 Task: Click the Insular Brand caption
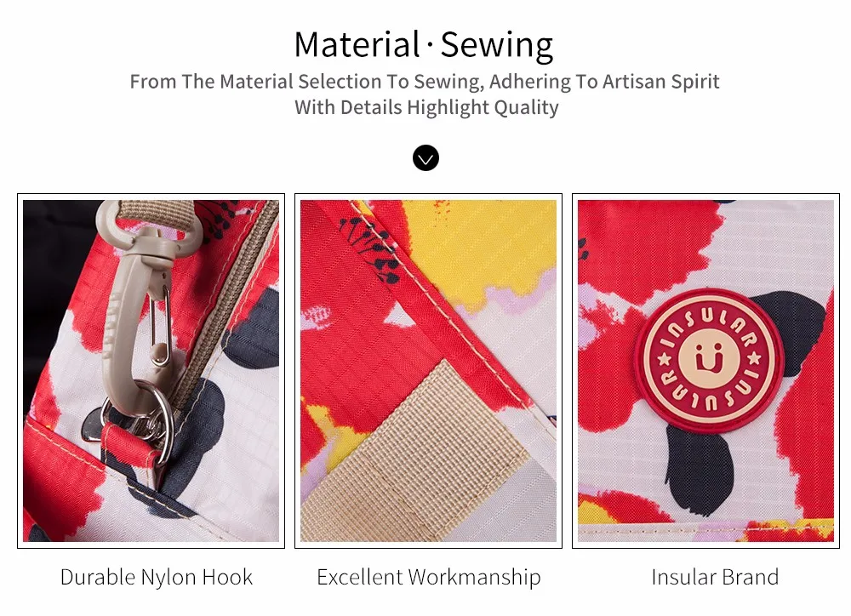(715, 577)
